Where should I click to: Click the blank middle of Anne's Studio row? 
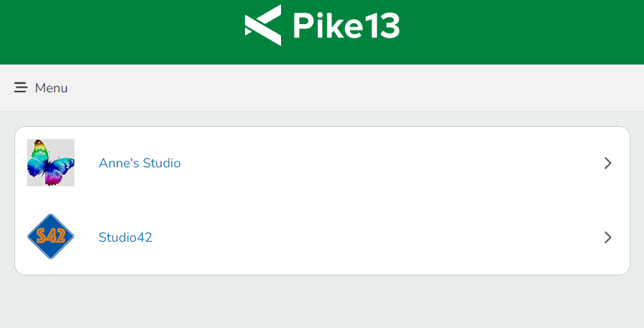(376, 163)
